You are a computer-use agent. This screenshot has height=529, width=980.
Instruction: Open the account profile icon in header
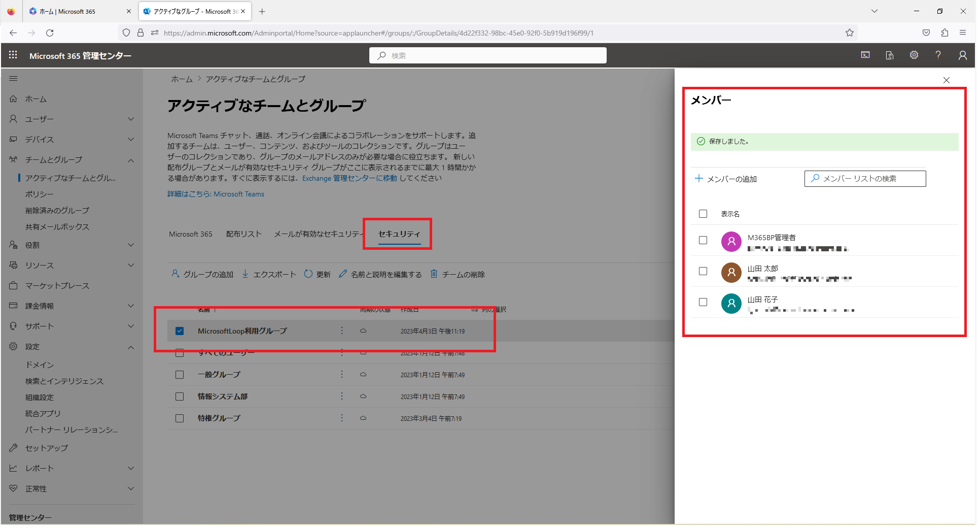point(962,55)
